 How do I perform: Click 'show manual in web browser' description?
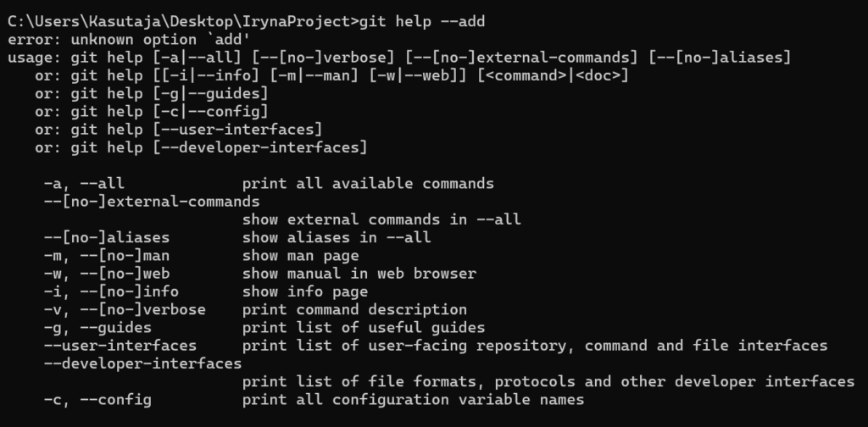coord(359,274)
